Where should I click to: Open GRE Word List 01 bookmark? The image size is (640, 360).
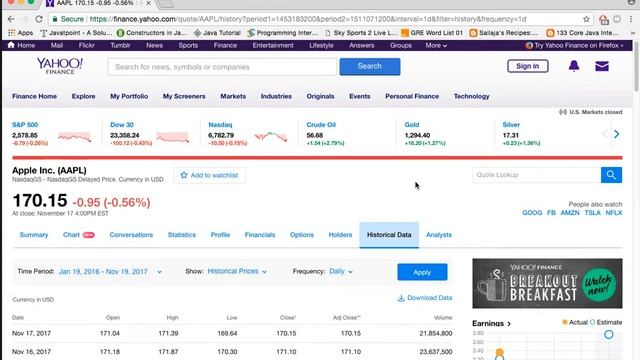432,33
